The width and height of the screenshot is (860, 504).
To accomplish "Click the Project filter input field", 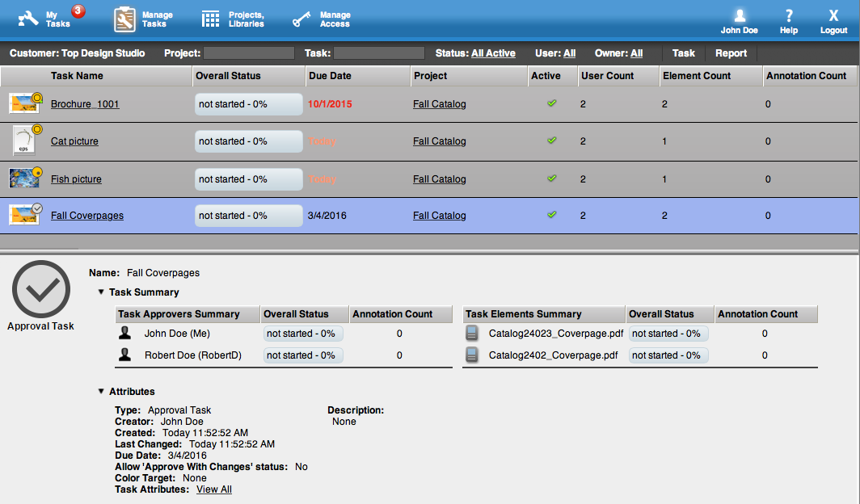I will [x=249, y=53].
